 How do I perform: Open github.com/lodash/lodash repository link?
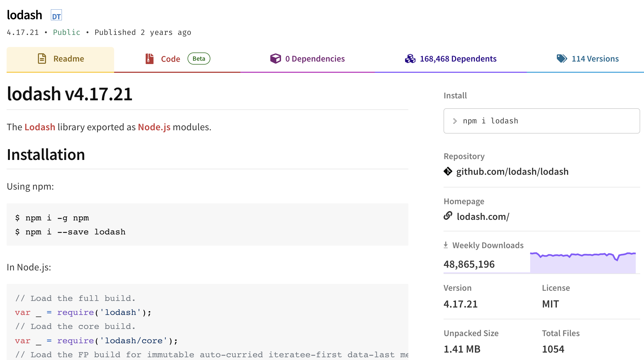coord(512,171)
